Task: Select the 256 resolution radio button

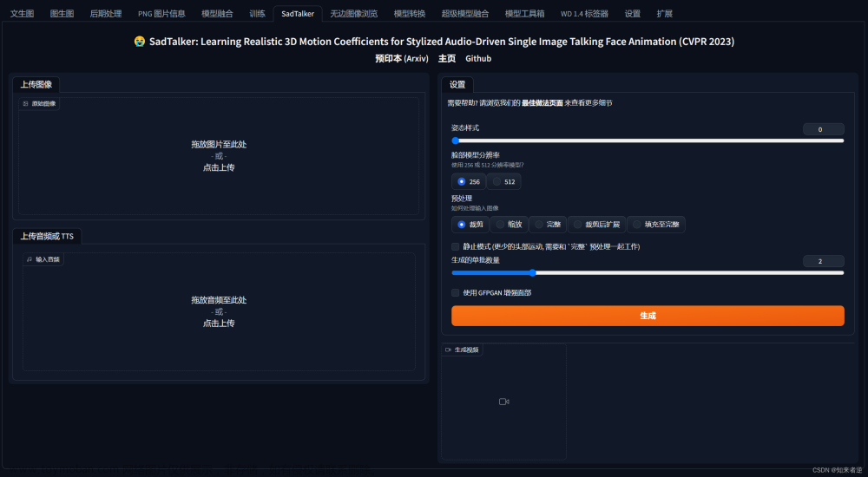Action: pos(469,181)
